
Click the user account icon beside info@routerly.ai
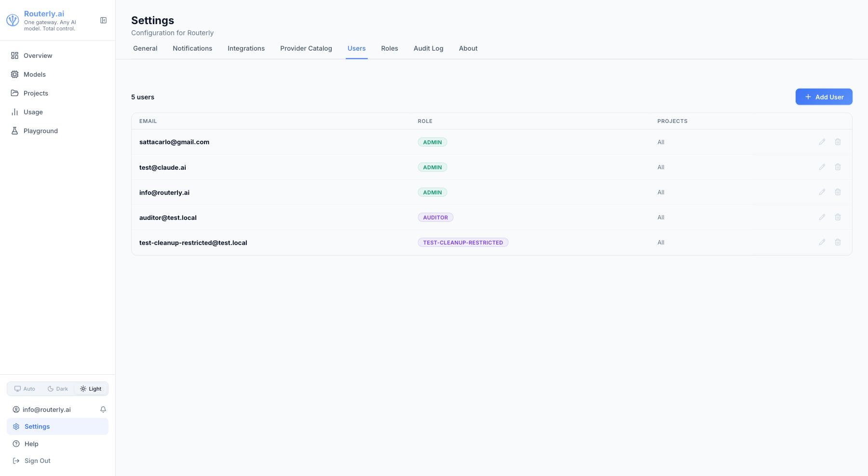(16, 409)
